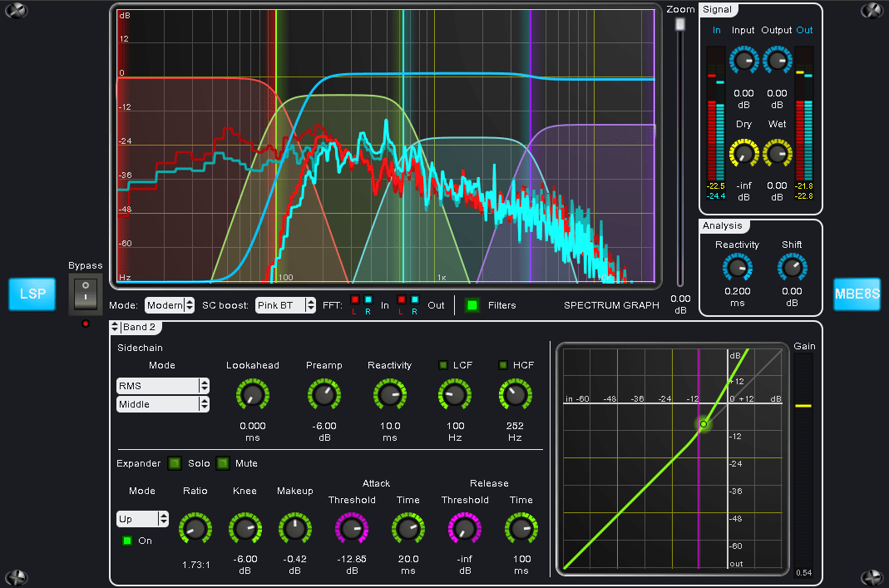The height and width of the screenshot is (588, 889).
Task: Click the Release Time knob
Action: pos(521,529)
